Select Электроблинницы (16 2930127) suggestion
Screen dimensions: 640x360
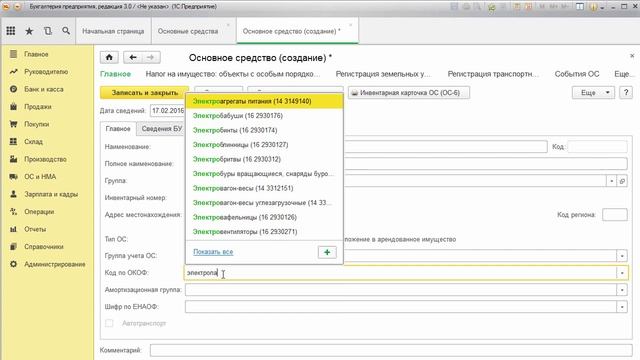coord(264,144)
